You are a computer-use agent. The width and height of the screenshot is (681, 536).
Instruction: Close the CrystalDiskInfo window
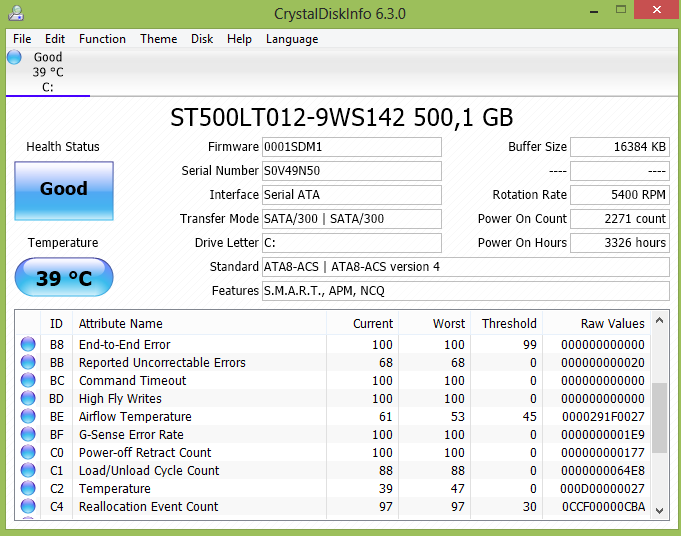(x=657, y=10)
